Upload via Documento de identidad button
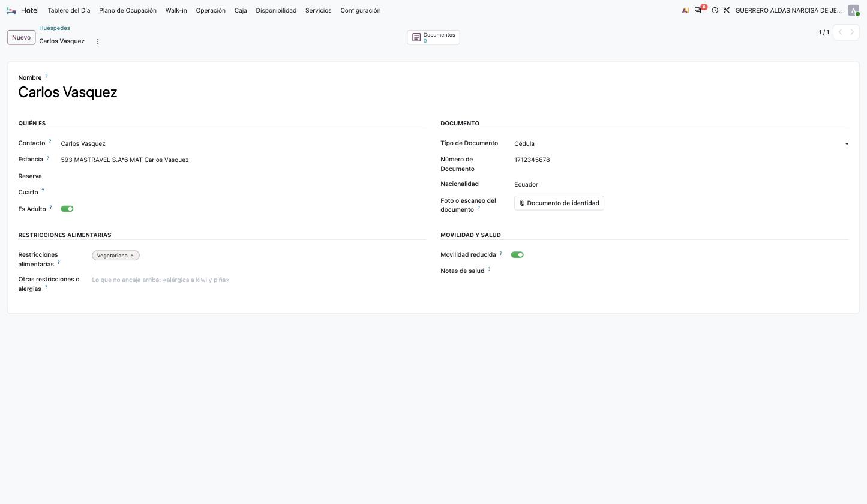The height and width of the screenshot is (504, 867). pos(559,203)
